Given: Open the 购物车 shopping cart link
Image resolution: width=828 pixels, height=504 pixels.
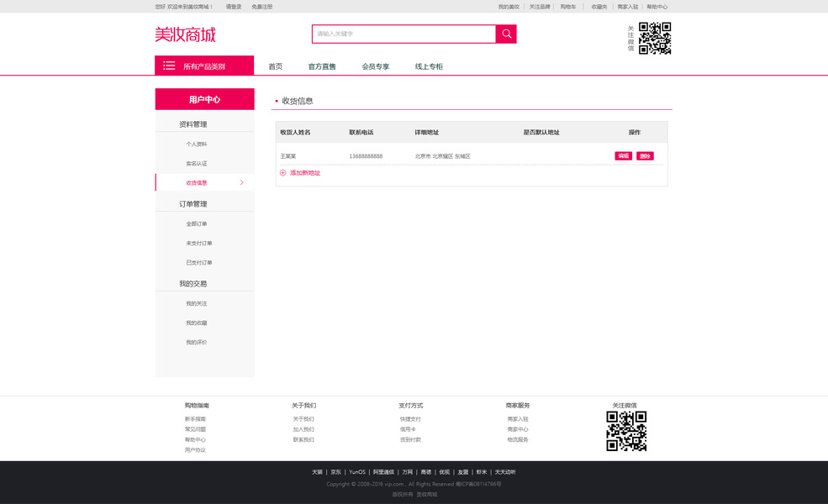Looking at the screenshot, I should tap(568, 7).
